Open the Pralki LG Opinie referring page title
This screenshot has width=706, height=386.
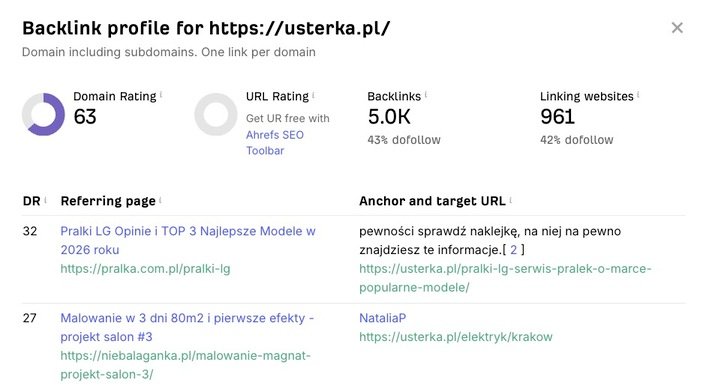tap(188, 241)
